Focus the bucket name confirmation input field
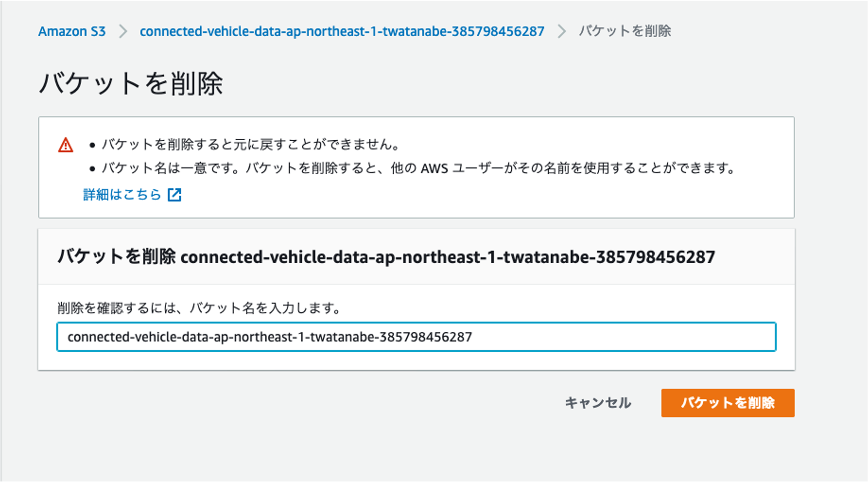 pyautogui.click(x=416, y=337)
